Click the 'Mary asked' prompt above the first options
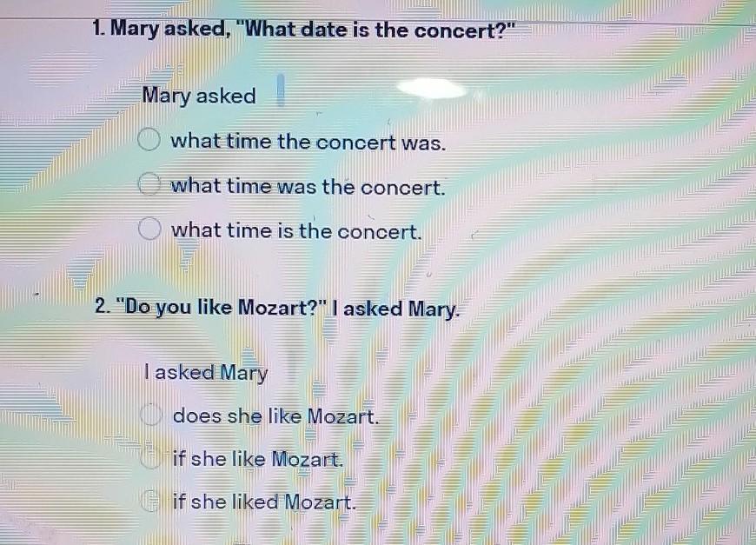 coord(199,96)
